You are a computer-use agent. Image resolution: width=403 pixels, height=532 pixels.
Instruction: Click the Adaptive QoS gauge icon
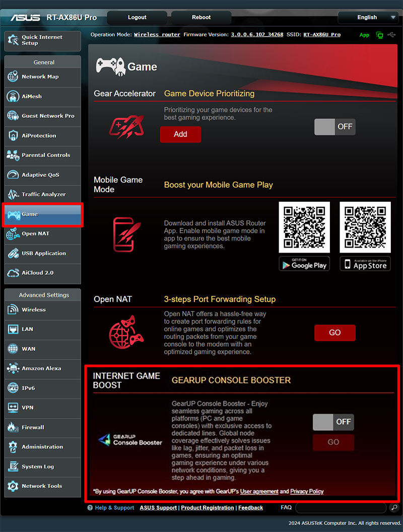(13, 175)
